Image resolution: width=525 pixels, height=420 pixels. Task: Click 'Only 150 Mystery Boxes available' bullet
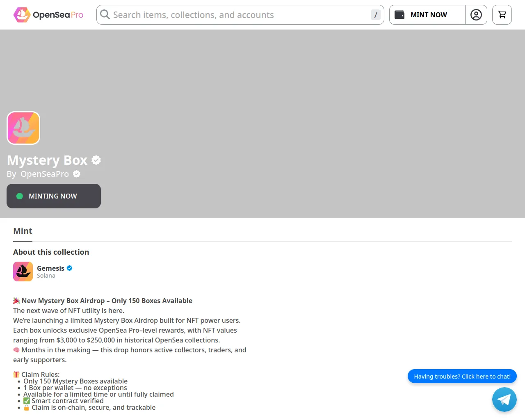click(75, 381)
